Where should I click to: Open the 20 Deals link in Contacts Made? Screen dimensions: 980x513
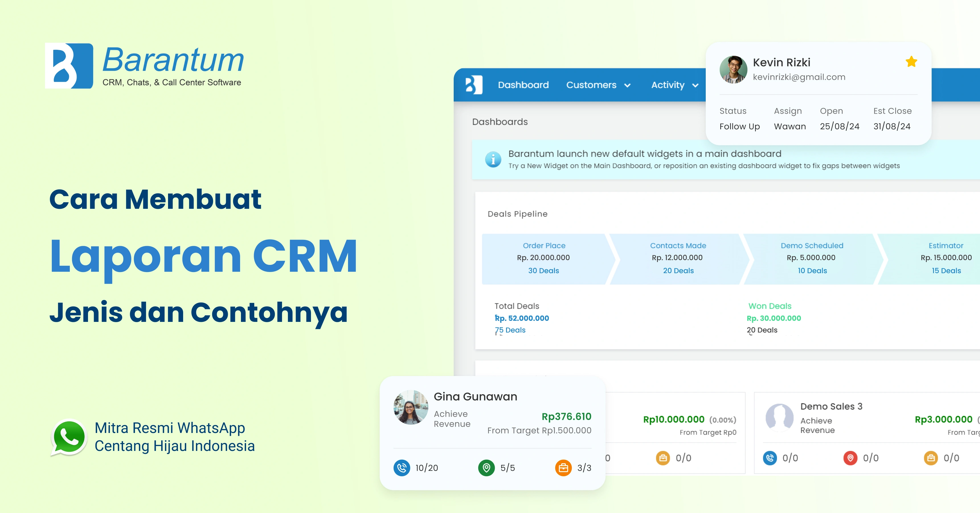(678, 271)
